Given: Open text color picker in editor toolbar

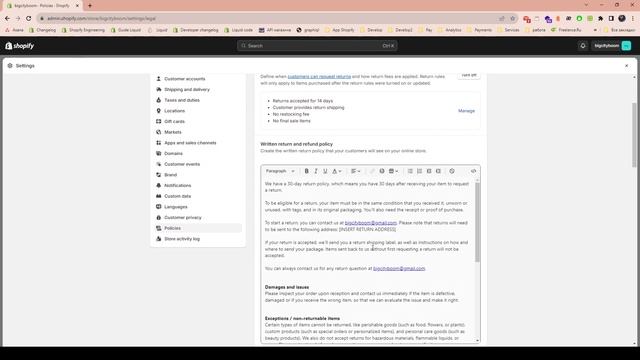Looking at the screenshot, I should [x=337, y=171].
